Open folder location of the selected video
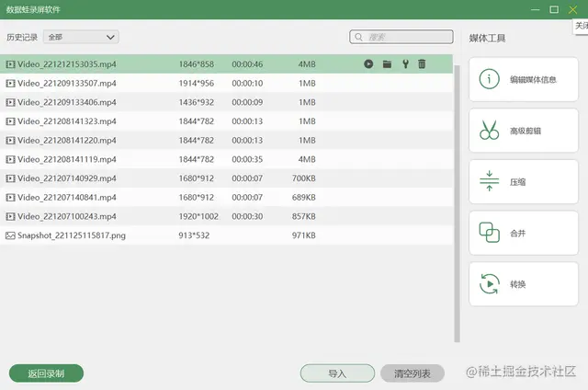 [x=387, y=64]
